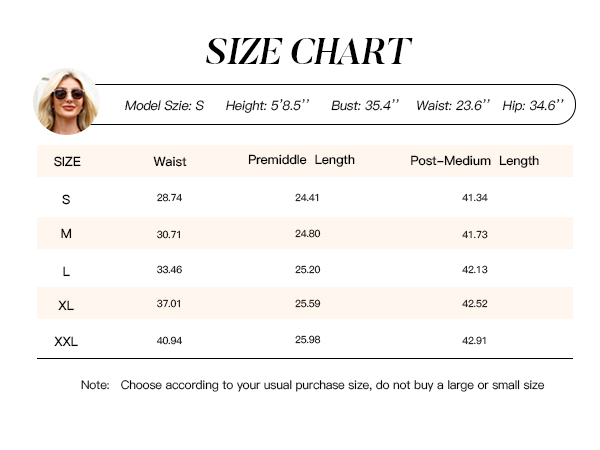Screen dimensions: 600x450
Task: Click the Hip: 34.6'' text
Action: click(x=533, y=105)
